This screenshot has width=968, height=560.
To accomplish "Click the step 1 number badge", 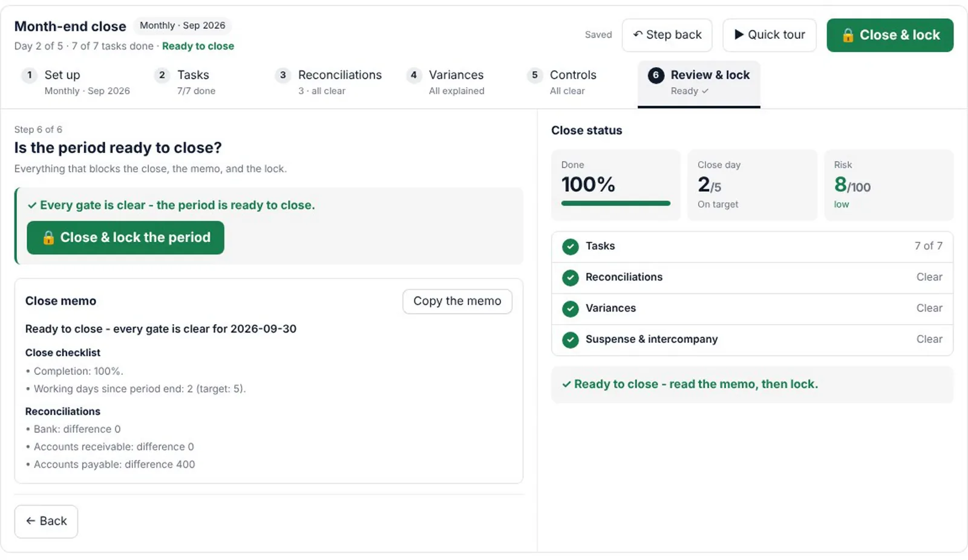I will (x=29, y=75).
